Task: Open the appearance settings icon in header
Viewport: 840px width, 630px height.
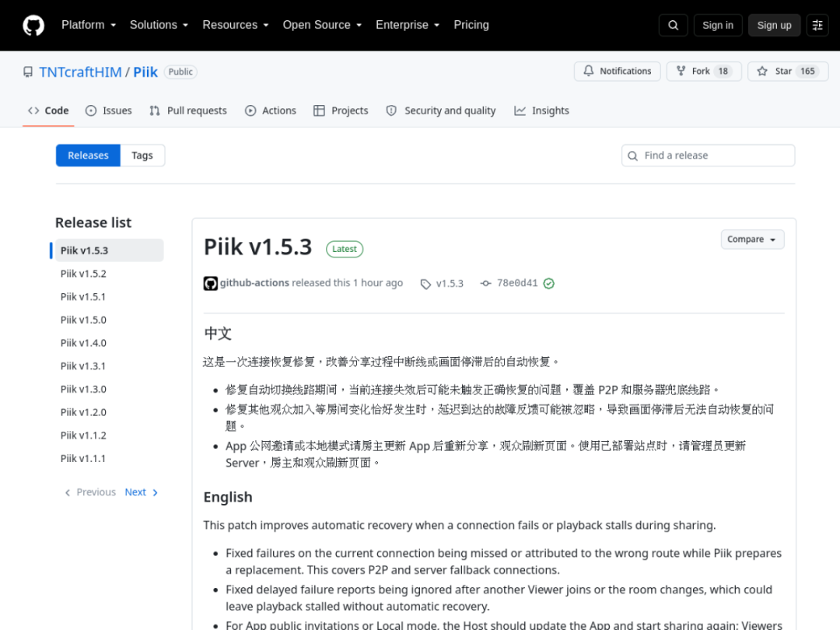Action: point(817,25)
